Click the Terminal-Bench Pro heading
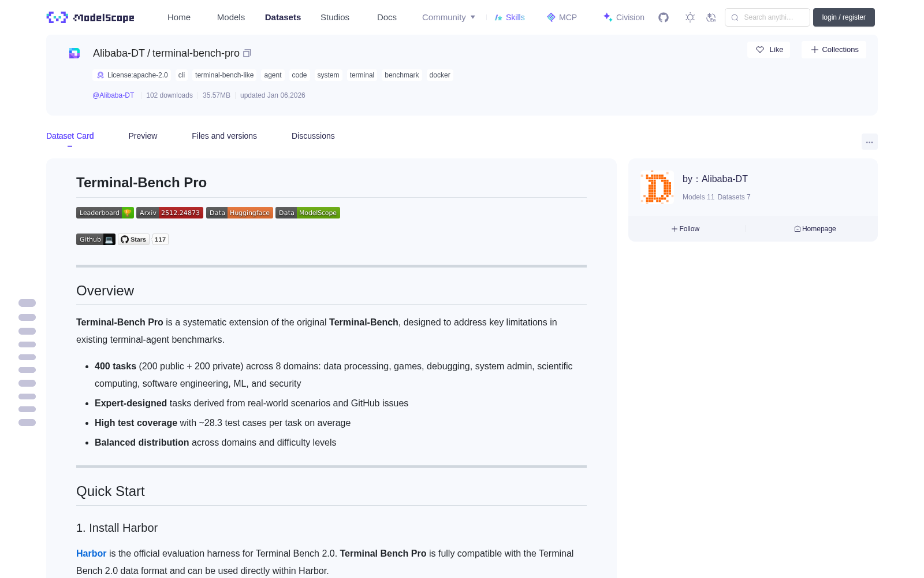Image resolution: width=924 pixels, height=578 pixels. click(x=141, y=183)
